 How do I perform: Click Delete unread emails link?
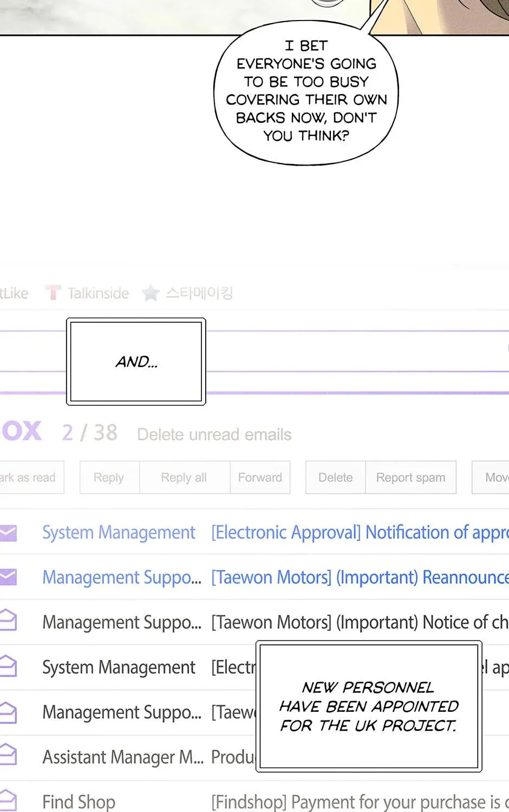pos(214,434)
